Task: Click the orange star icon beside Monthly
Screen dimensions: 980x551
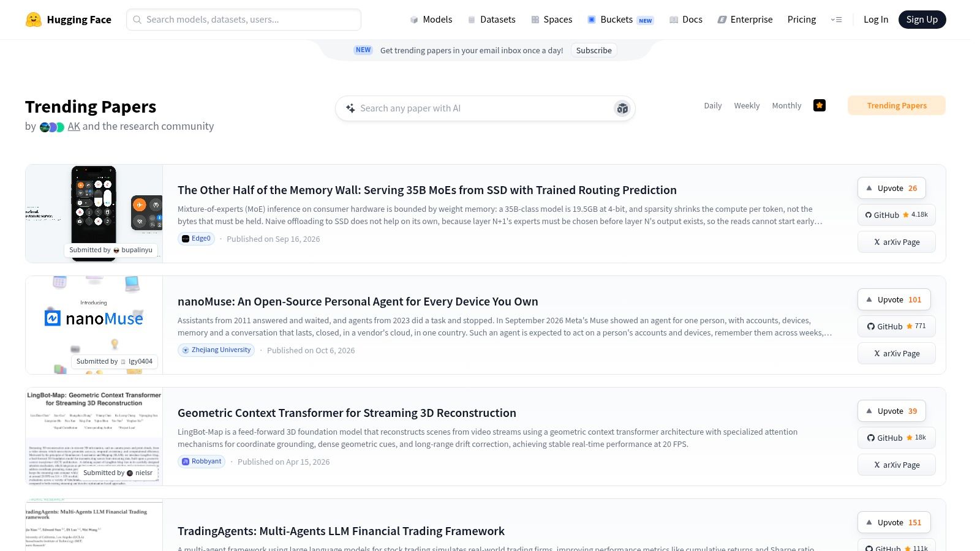Action: click(820, 105)
